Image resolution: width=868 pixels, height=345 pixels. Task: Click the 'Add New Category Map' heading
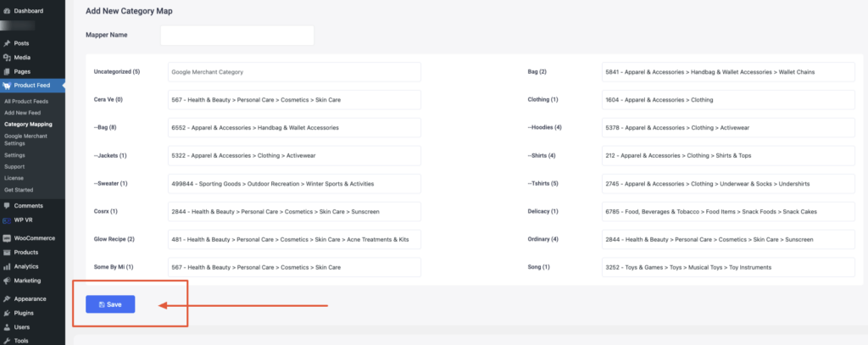point(129,11)
